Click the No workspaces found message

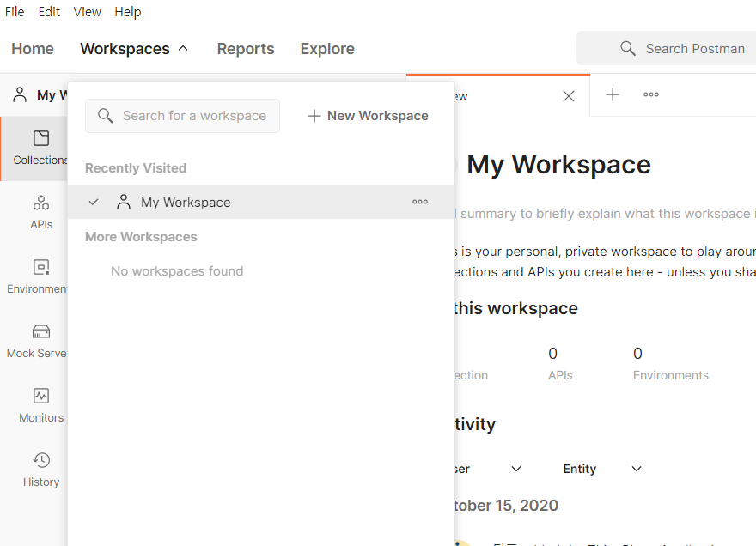(x=177, y=271)
